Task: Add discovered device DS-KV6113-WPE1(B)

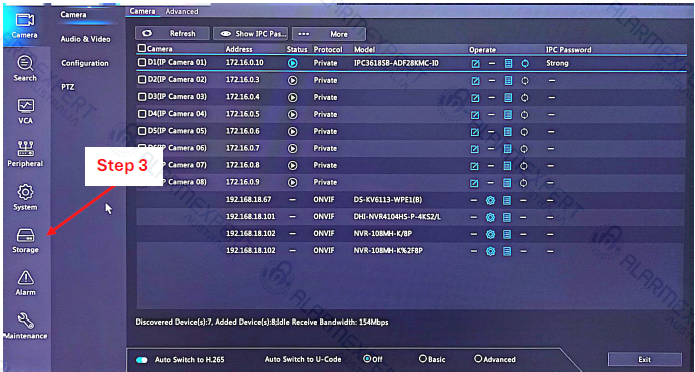Action: coord(490,200)
